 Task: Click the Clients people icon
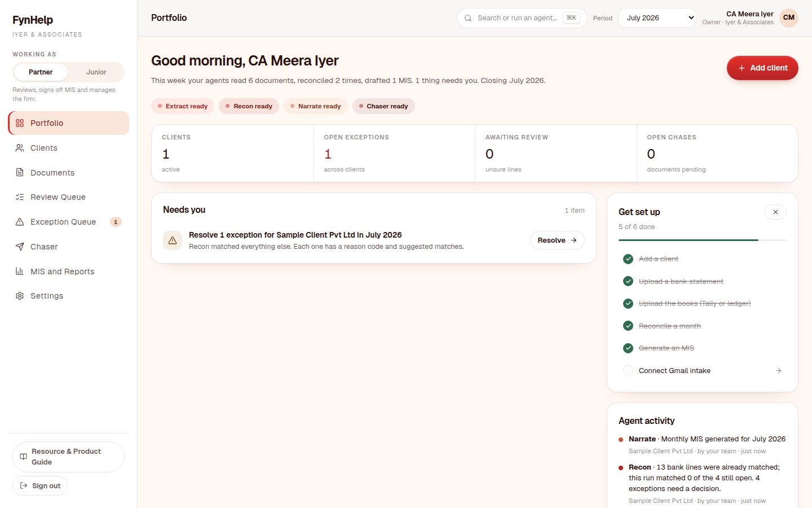[x=20, y=148]
